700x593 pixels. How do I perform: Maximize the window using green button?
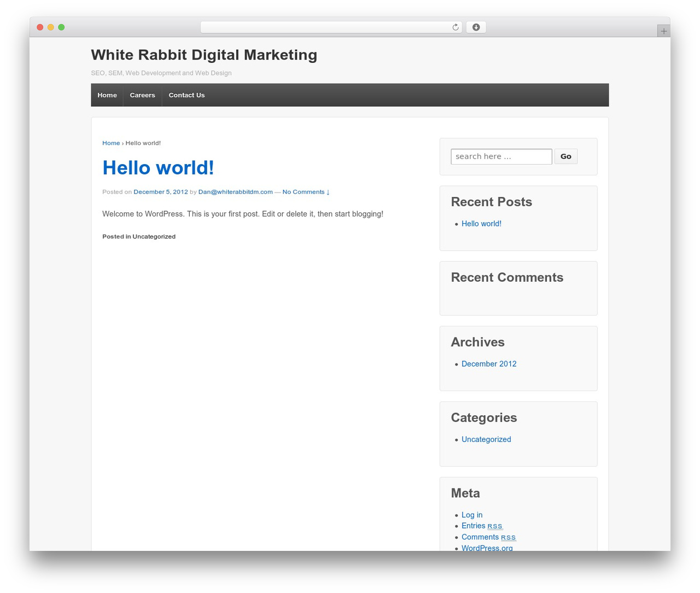pos(61,27)
